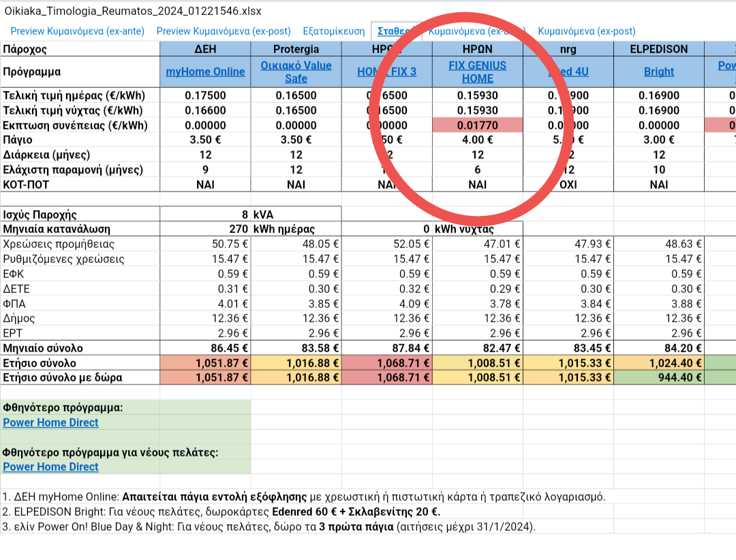Click the Φθηνότερο πρόγραμμα: heading cell
The width and height of the screenshot is (736, 560).
pyautogui.click(x=63, y=407)
